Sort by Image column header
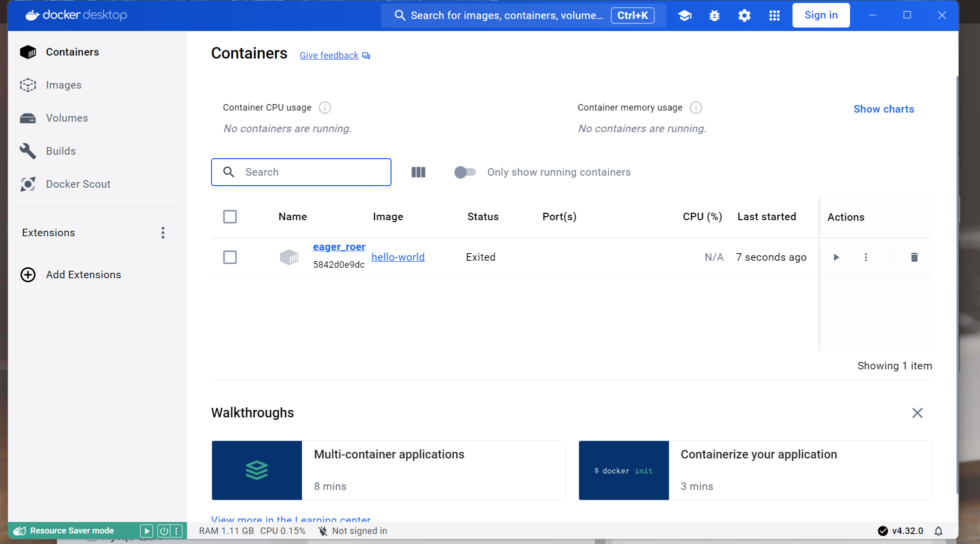Image resolution: width=980 pixels, height=544 pixels. (388, 217)
